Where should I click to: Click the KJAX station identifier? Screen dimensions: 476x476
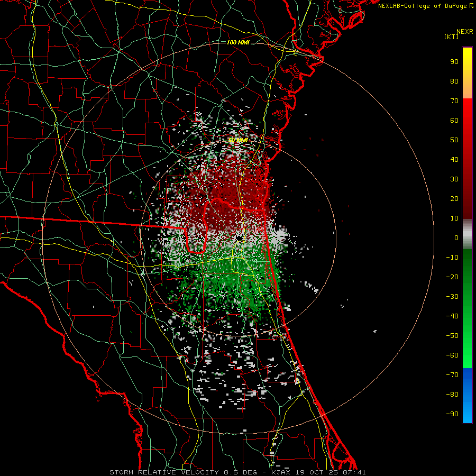tap(280, 472)
